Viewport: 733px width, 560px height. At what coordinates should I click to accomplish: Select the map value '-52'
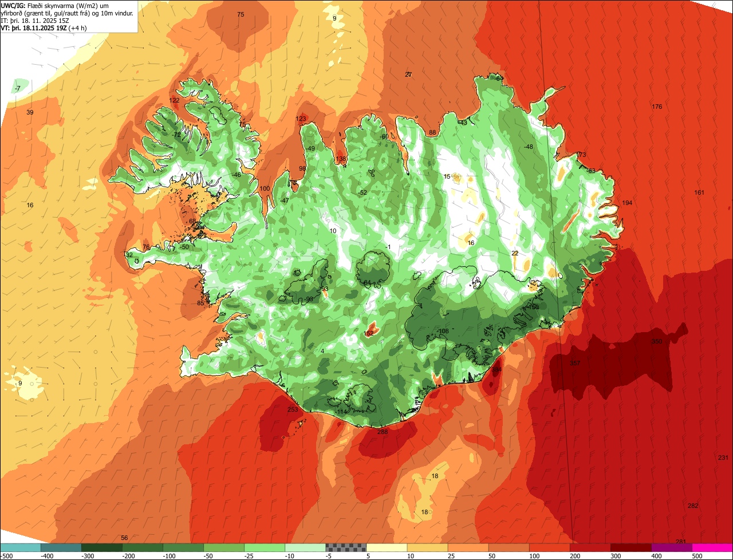(x=362, y=192)
